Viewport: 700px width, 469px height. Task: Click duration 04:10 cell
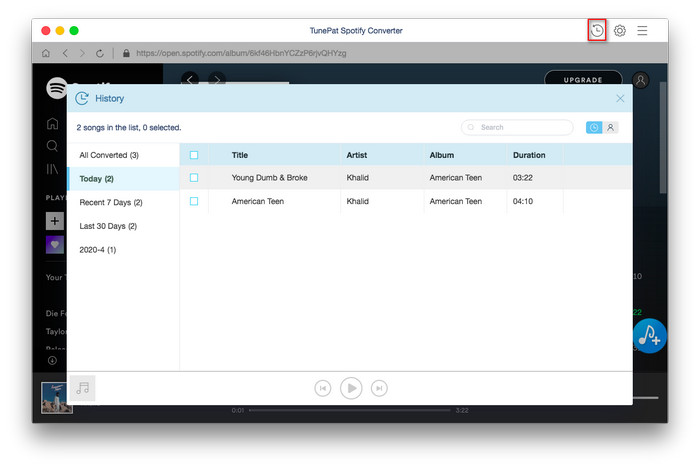pyautogui.click(x=522, y=201)
